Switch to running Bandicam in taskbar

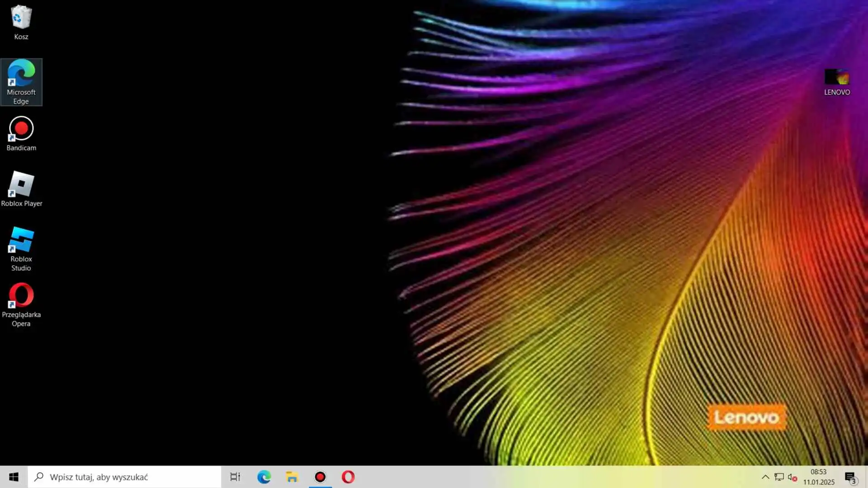pyautogui.click(x=320, y=477)
